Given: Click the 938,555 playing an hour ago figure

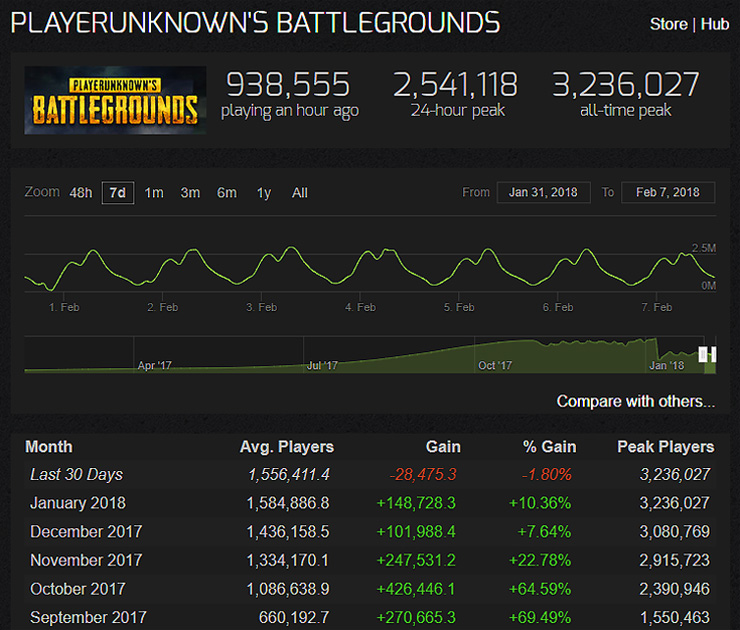Looking at the screenshot, I should [289, 94].
